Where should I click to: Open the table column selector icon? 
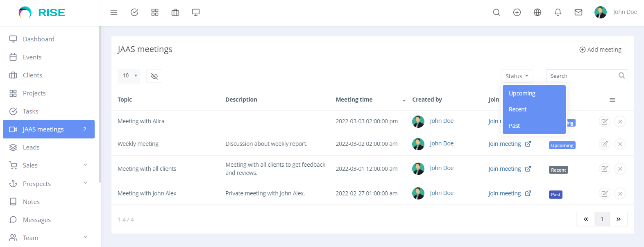(612, 100)
